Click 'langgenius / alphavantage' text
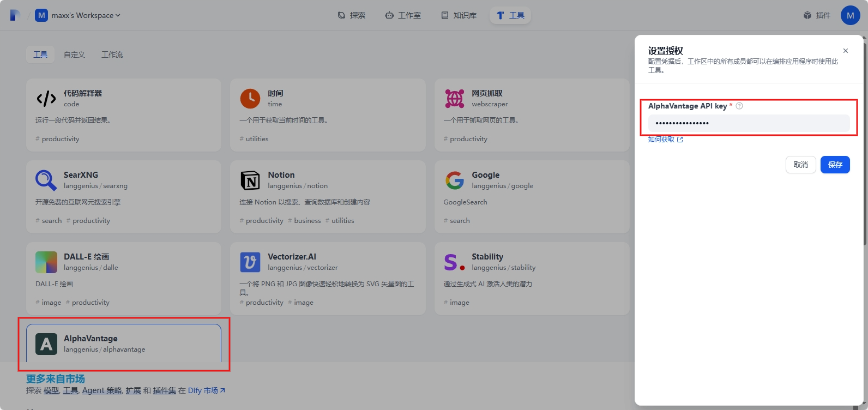The height and width of the screenshot is (410, 868). tap(105, 349)
